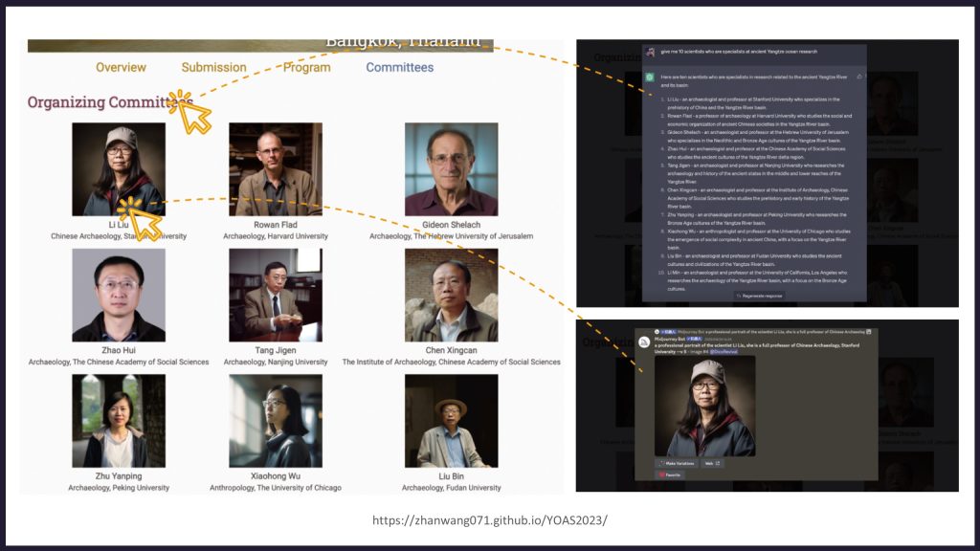Click the thumbs up icon on response
The width and height of the screenshot is (980, 551).
[x=859, y=77]
